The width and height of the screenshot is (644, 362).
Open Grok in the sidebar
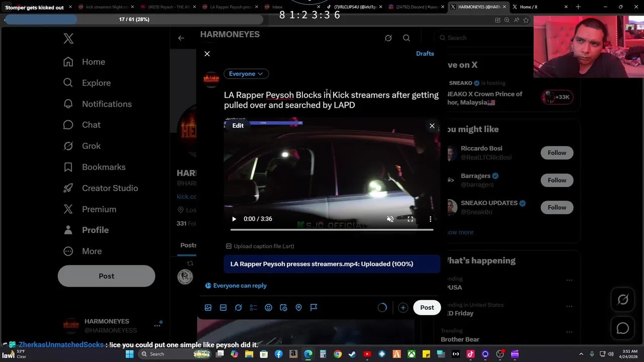click(82, 146)
